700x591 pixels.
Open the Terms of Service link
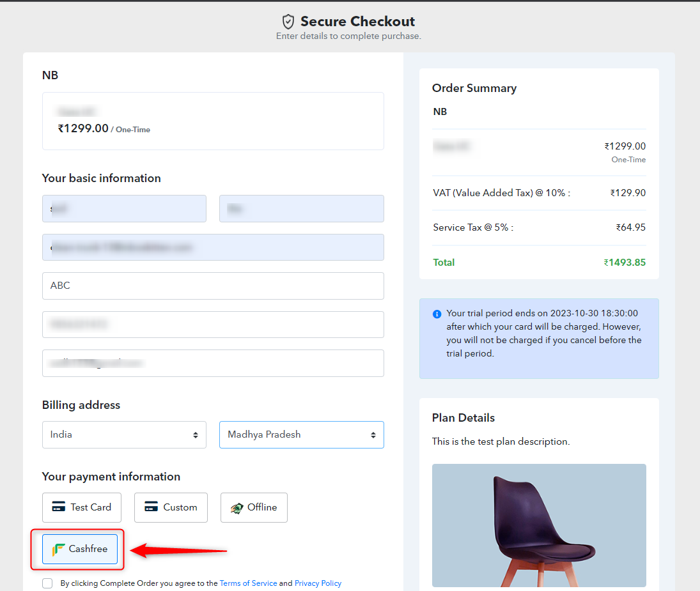coord(248,583)
